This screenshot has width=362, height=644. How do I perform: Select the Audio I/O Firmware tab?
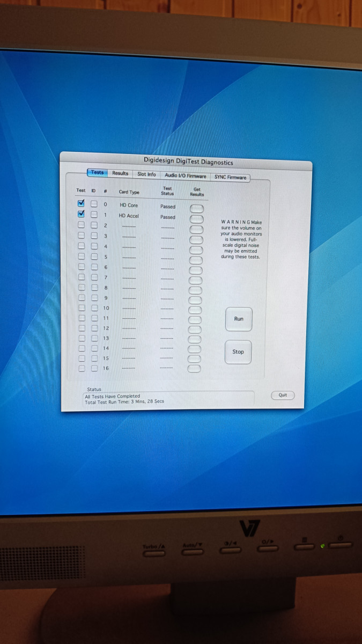point(185,175)
